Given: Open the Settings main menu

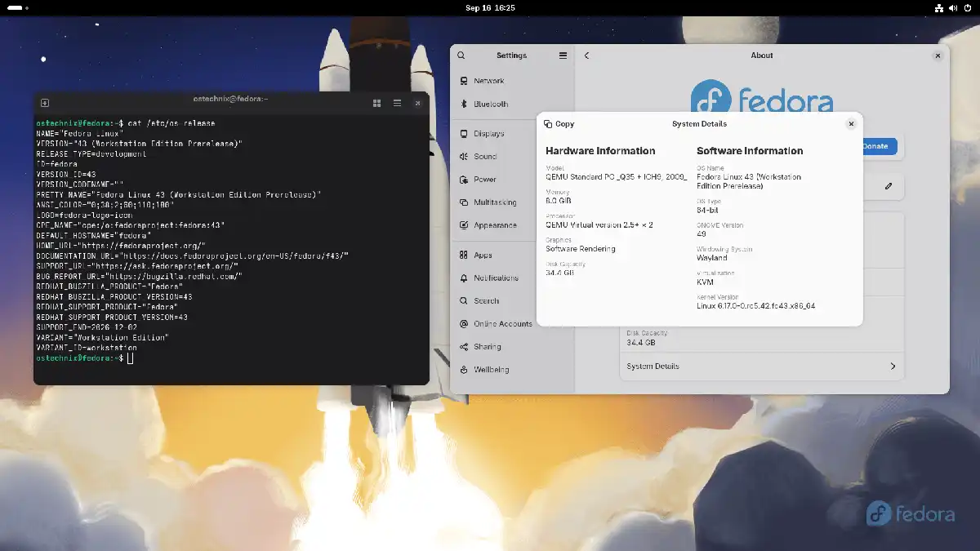Looking at the screenshot, I should [x=563, y=56].
